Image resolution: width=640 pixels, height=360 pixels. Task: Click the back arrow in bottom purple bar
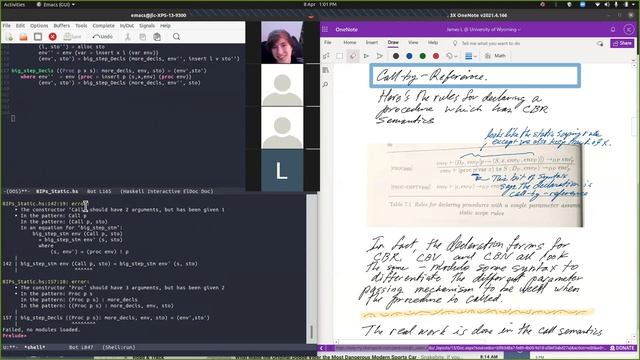(321, 348)
